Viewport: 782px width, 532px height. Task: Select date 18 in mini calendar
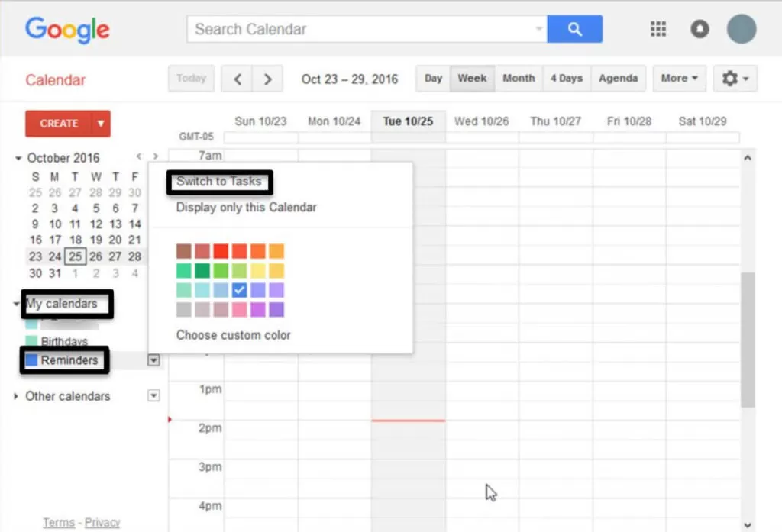76,240
